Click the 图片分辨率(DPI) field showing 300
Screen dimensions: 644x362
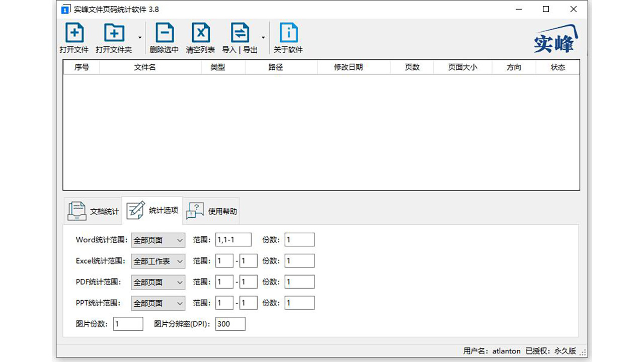(229, 324)
